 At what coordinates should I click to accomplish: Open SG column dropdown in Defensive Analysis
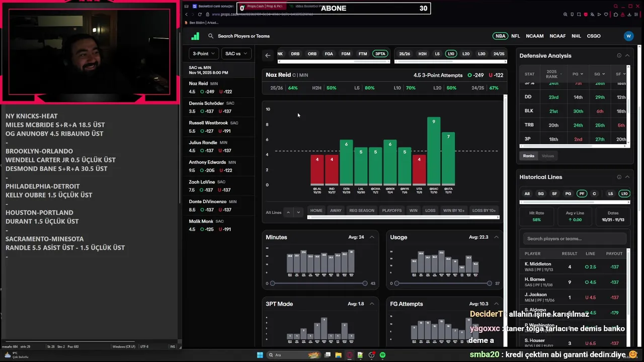pos(600,74)
